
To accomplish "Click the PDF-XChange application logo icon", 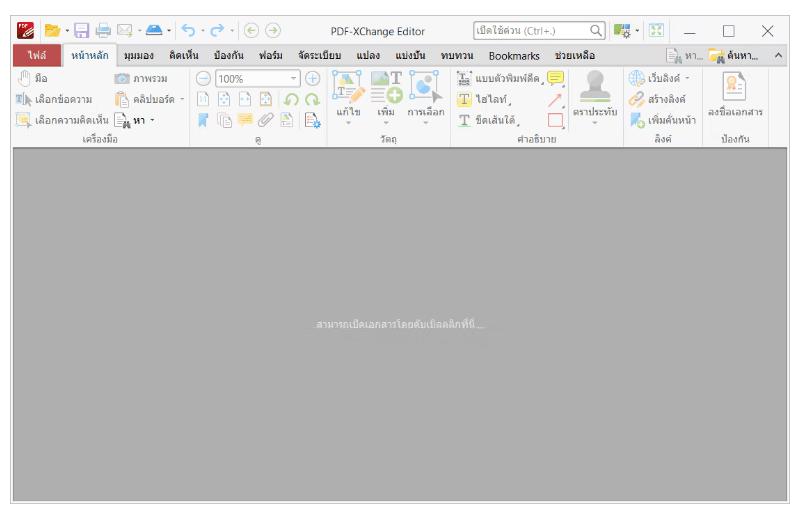I will point(25,31).
